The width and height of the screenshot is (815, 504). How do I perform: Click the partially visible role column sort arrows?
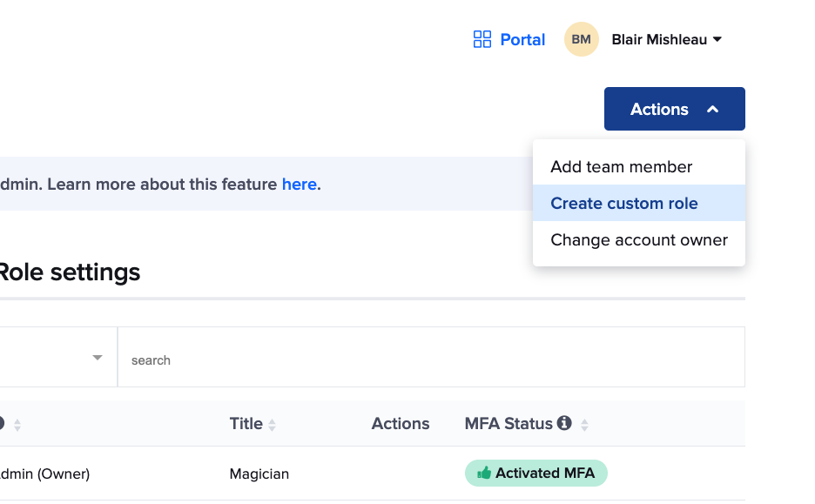(x=17, y=425)
